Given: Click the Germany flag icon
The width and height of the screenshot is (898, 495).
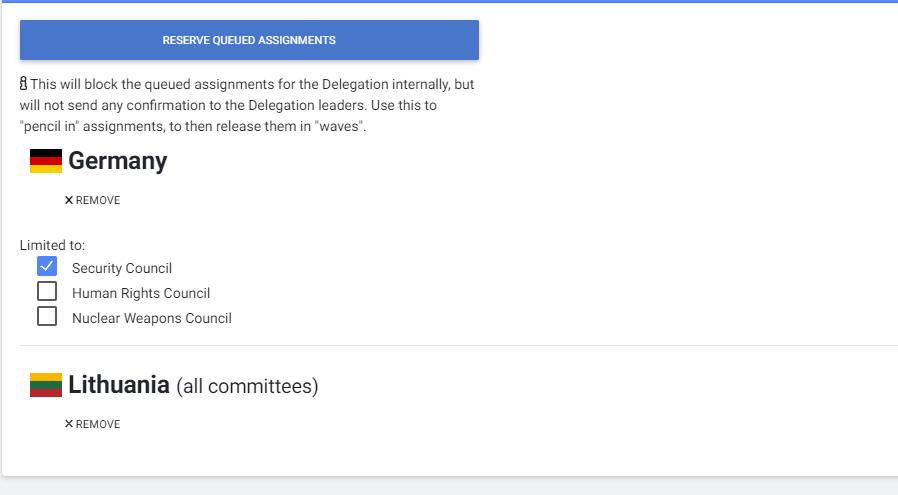Looking at the screenshot, I should (46, 161).
